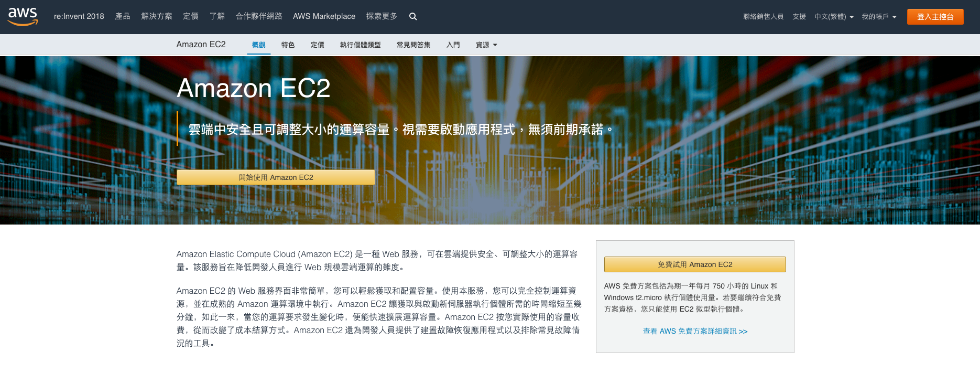
Task: Open the 產品 menu
Action: (123, 16)
